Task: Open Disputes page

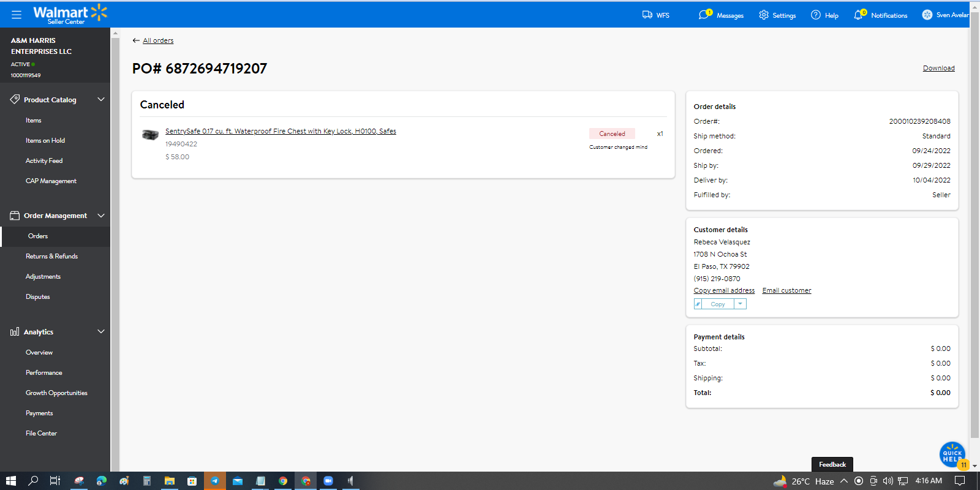Action: (38, 297)
